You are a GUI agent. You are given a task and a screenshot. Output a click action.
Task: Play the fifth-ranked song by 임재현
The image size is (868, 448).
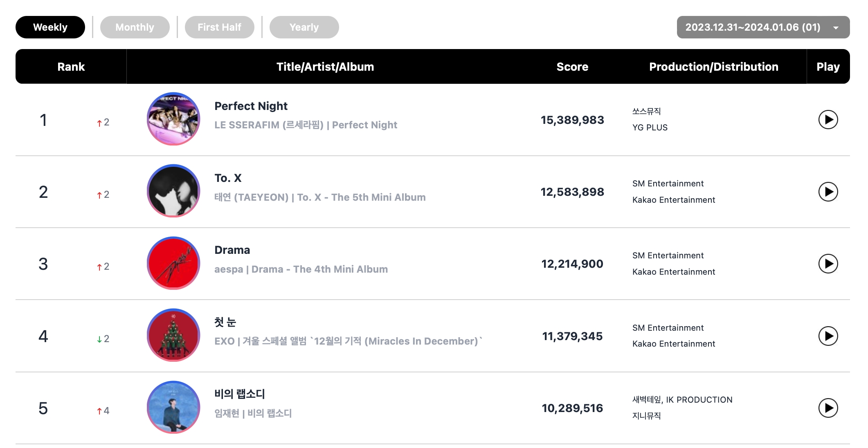point(828,408)
